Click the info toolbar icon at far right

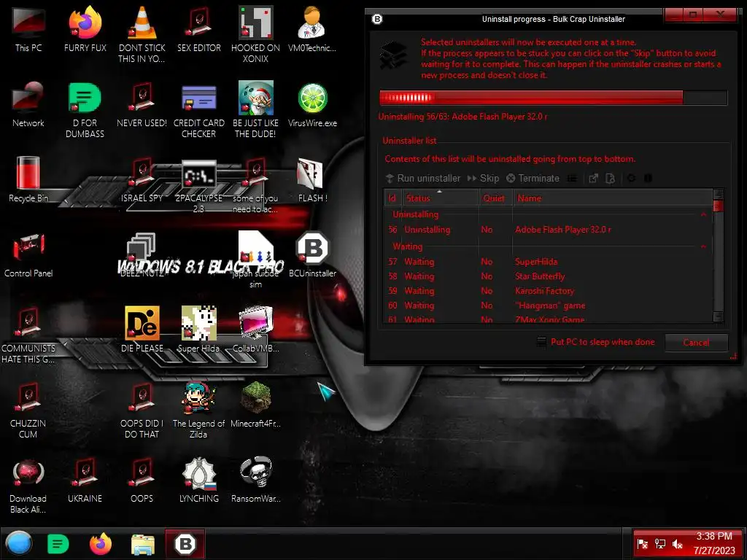(648, 178)
